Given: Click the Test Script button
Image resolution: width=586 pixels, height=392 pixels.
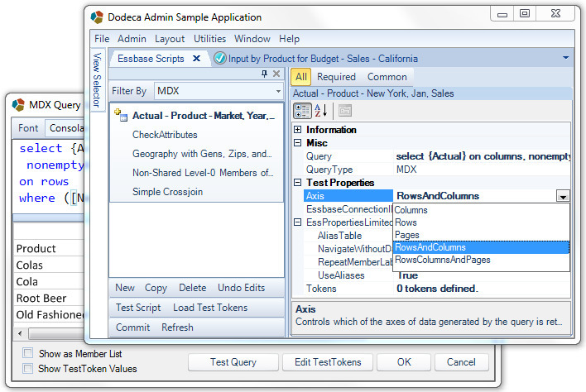Looking at the screenshot, I should tap(138, 308).
